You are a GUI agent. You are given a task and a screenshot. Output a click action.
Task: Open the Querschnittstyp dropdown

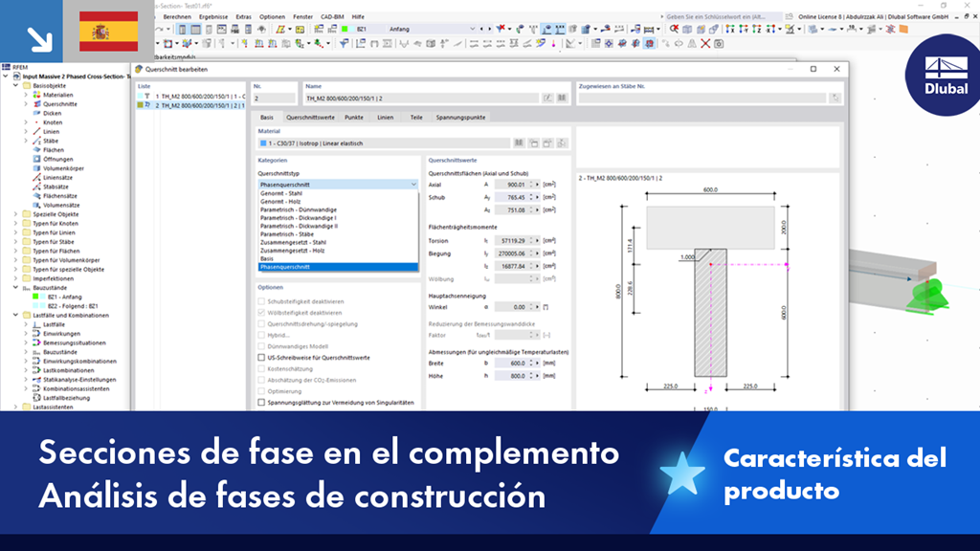413,184
